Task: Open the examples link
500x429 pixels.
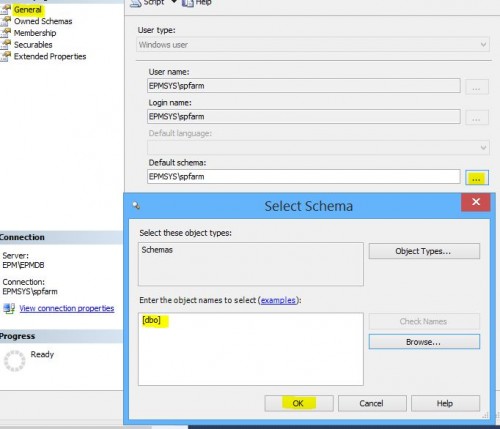Action: (278, 300)
